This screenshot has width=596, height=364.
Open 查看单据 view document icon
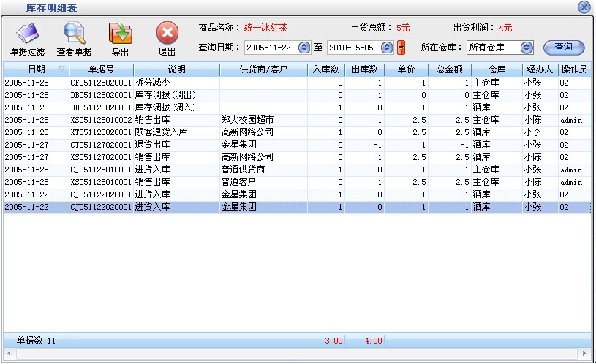[x=74, y=34]
